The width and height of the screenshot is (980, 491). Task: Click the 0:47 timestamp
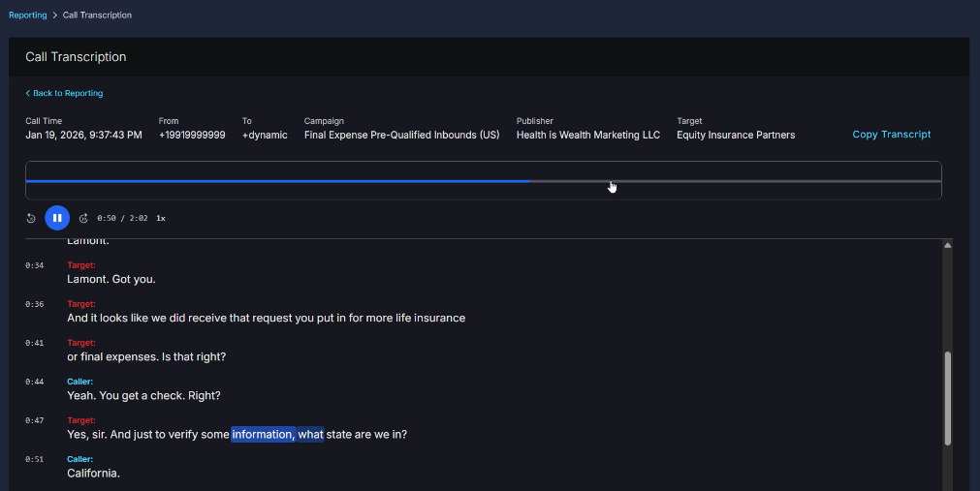[34, 420]
